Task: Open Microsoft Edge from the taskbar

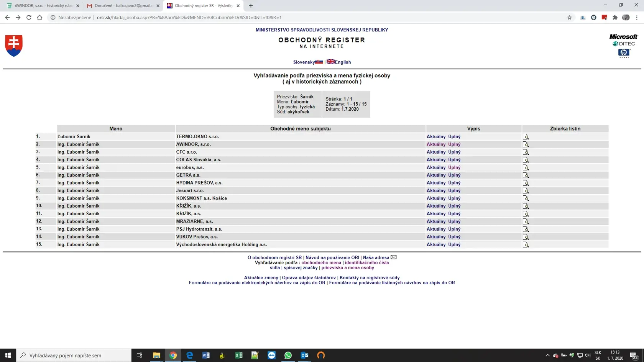Action: click(x=189, y=355)
